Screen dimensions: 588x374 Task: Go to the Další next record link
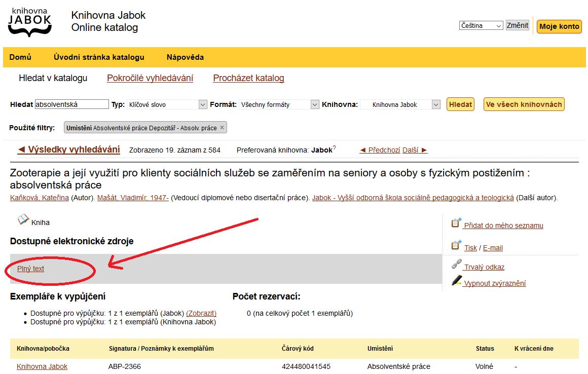coord(415,150)
